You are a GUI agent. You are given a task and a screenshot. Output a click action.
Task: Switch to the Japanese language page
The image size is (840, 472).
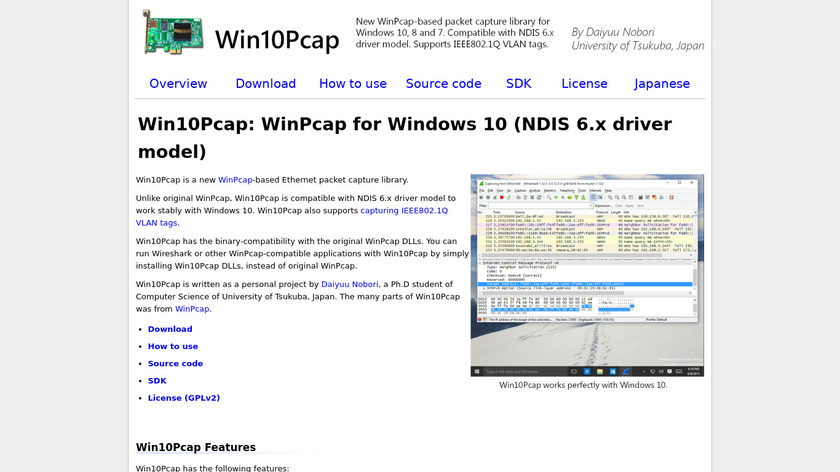[662, 84]
